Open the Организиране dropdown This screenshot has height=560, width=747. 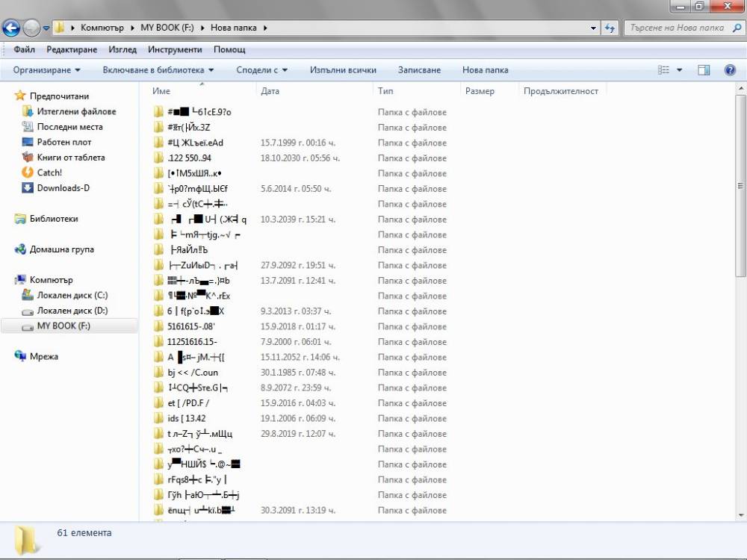click(46, 70)
